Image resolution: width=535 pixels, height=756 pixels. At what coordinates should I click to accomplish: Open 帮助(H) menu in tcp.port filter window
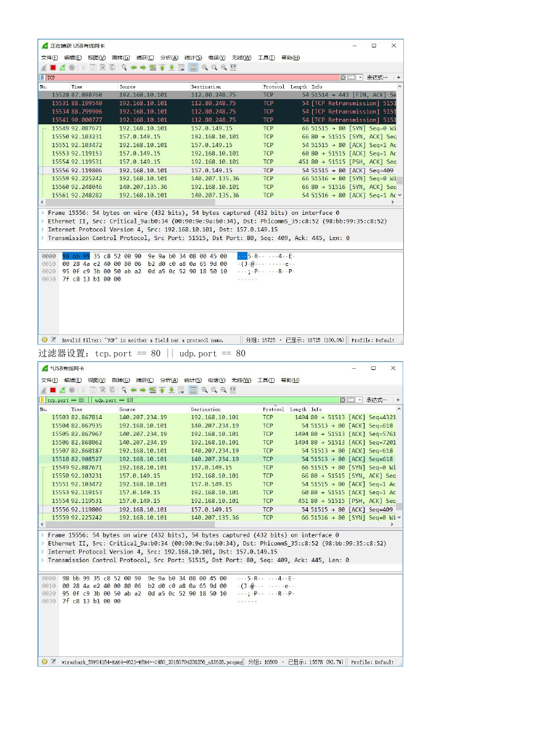(x=290, y=380)
